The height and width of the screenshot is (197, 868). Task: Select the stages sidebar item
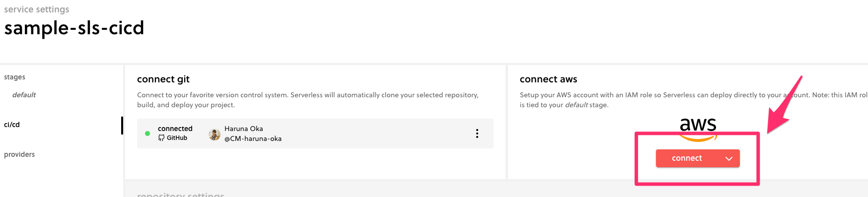(14, 77)
